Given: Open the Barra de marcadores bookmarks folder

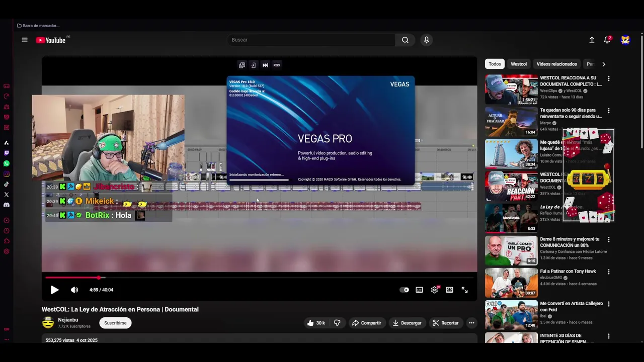Looking at the screenshot, I should (38, 26).
